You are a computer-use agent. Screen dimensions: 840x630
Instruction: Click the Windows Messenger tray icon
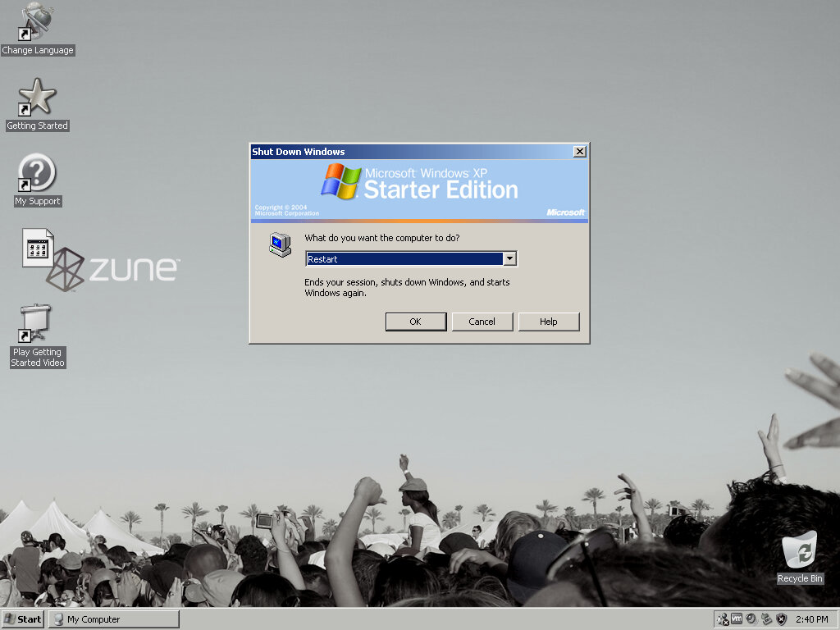pos(722,619)
